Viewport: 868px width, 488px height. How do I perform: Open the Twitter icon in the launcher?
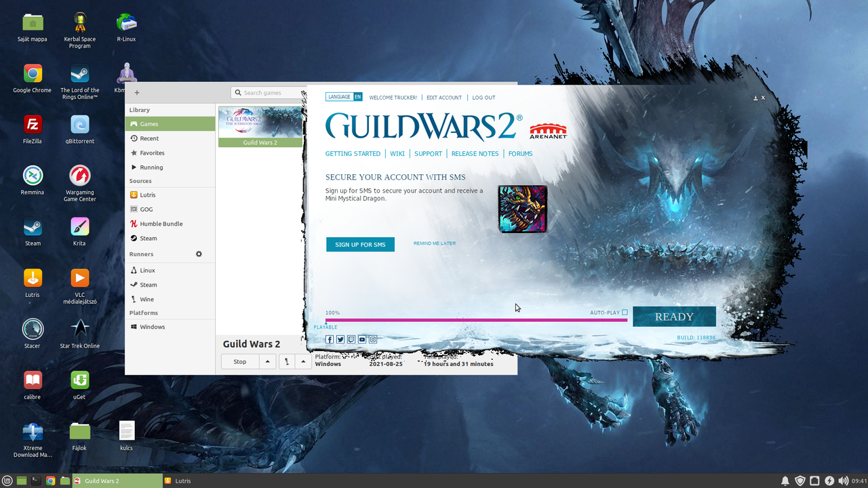(x=340, y=340)
